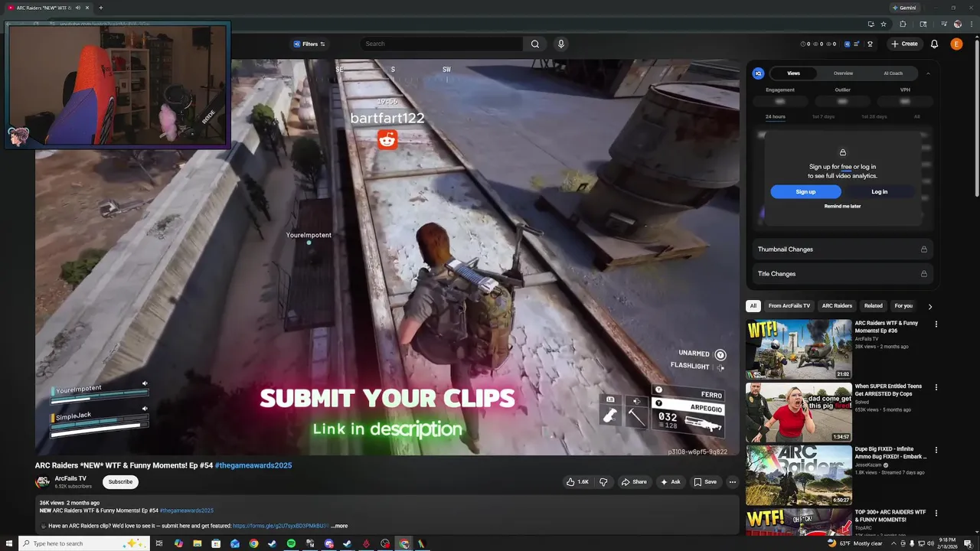This screenshot has width=980, height=551.
Task: Open the forms.gle submission link
Action: pyautogui.click(x=280, y=526)
